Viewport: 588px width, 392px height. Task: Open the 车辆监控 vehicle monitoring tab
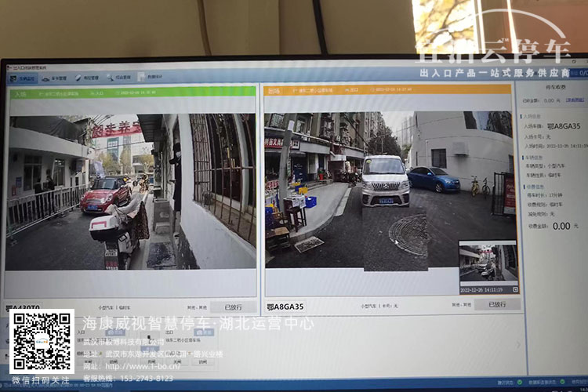coord(23,78)
